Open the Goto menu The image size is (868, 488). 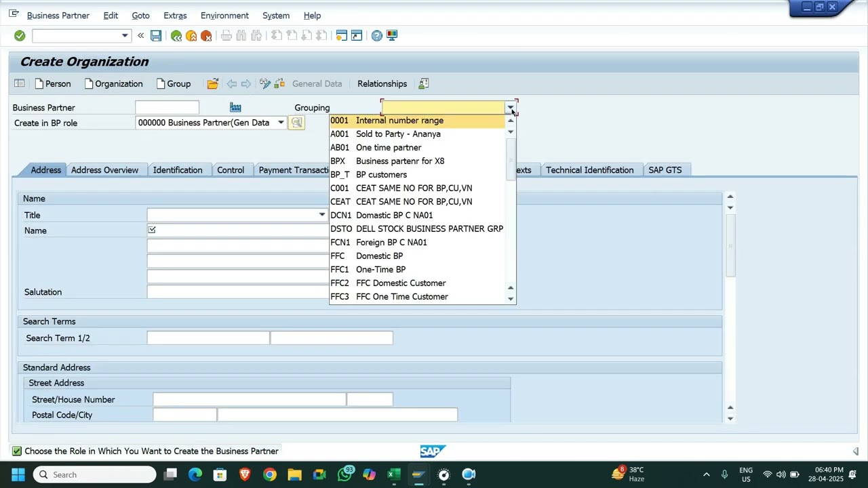pos(140,15)
